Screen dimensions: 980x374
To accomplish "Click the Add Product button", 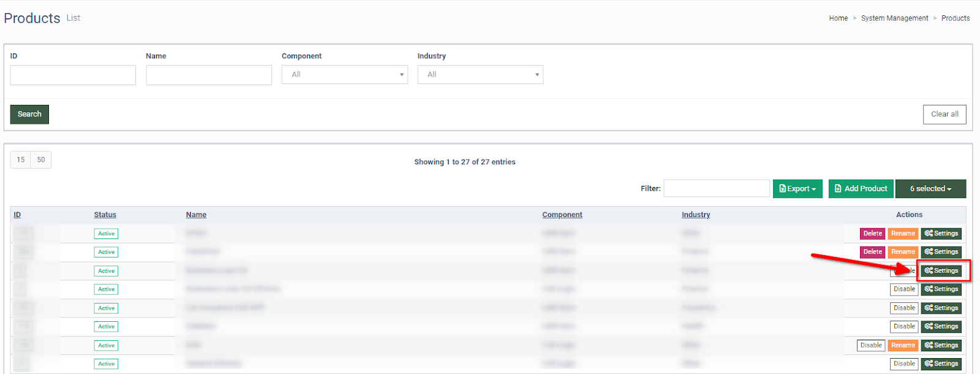I will pyautogui.click(x=861, y=189).
